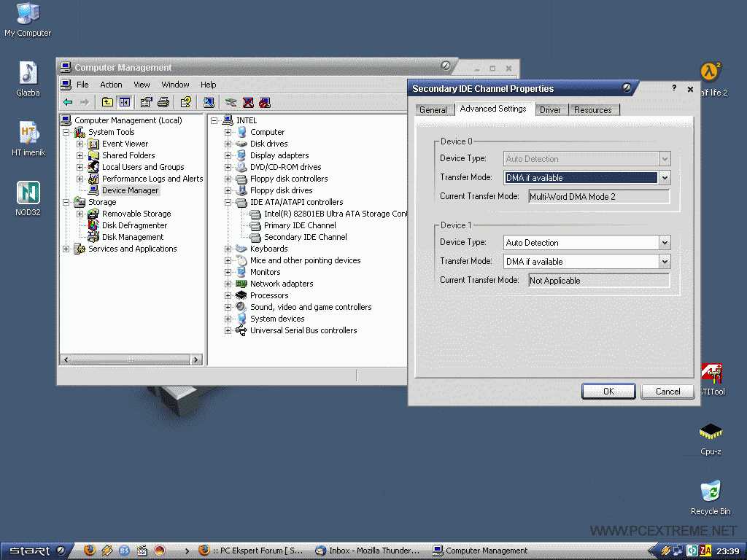Expand the Network adapters tree node
747x560 pixels.
click(x=228, y=284)
